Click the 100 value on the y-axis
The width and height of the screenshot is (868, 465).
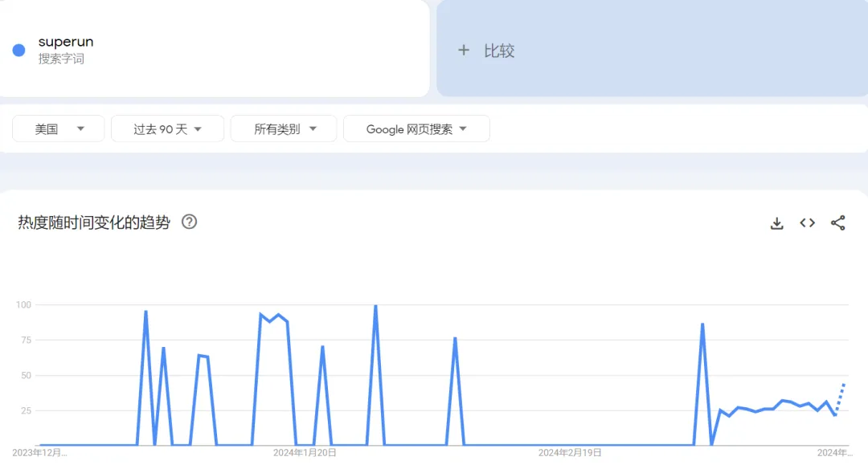23,305
